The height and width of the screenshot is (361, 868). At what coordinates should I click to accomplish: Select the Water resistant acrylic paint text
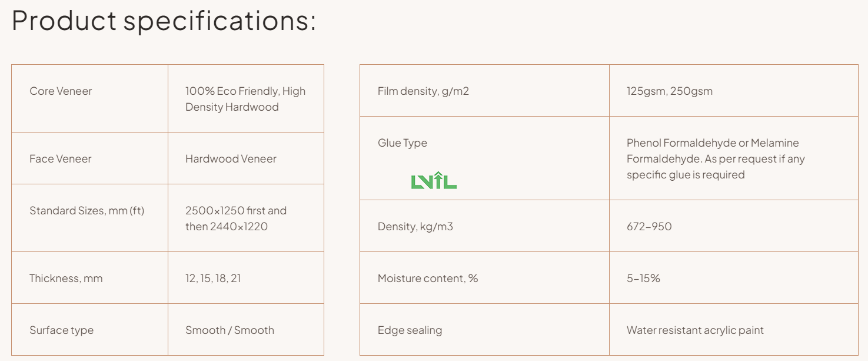pos(695,330)
